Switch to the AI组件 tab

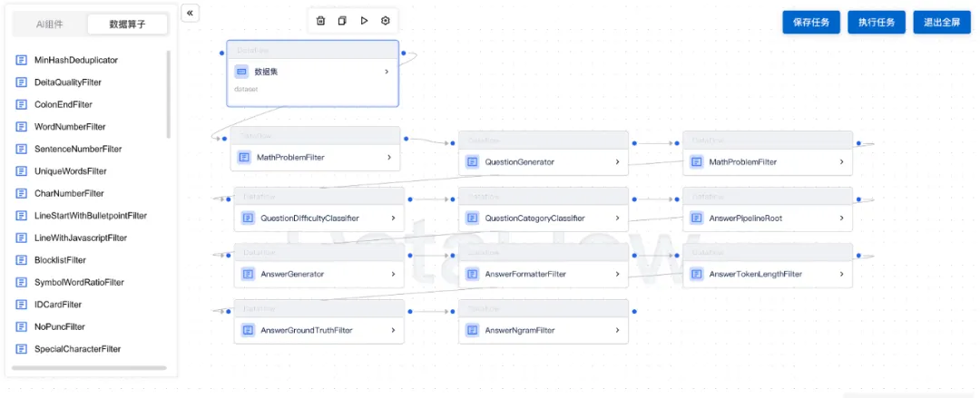pyautogui.click(x=49, y=24)
